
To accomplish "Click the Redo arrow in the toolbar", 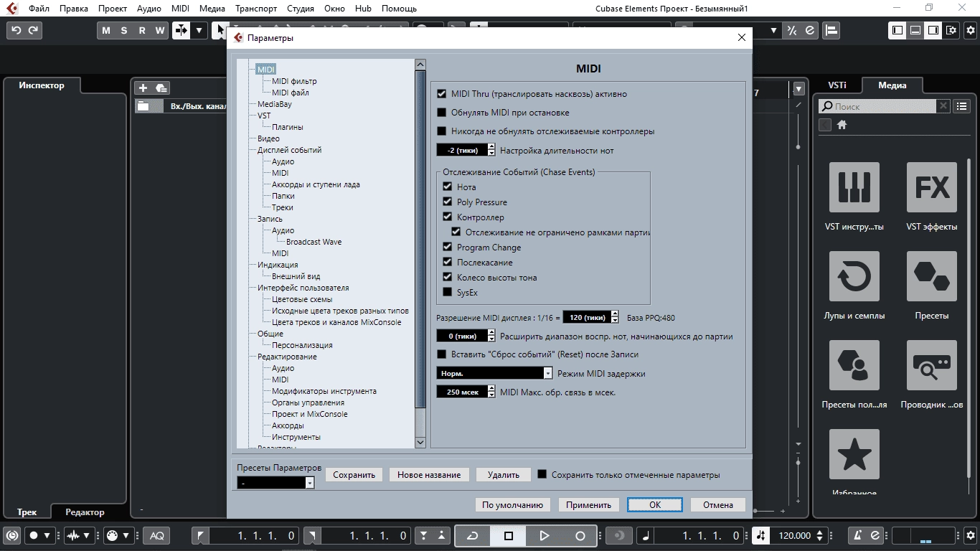I will pos(33,30).
